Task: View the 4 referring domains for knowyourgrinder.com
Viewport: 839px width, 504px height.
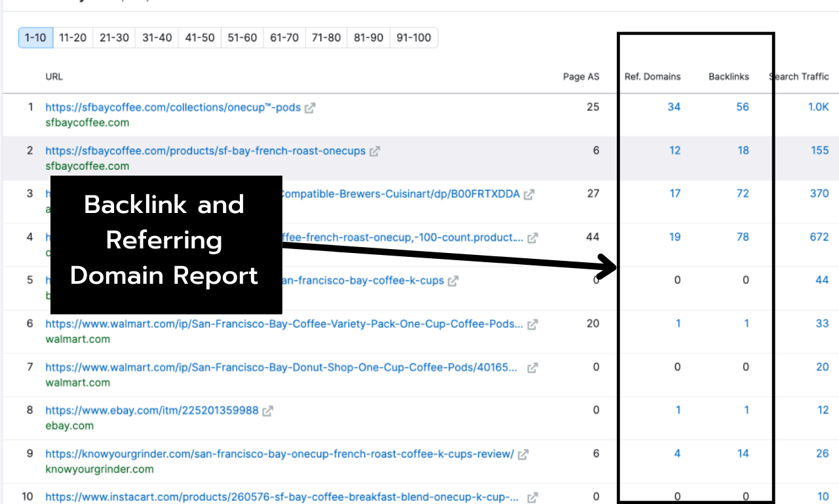Action: (x=677, y=453)
